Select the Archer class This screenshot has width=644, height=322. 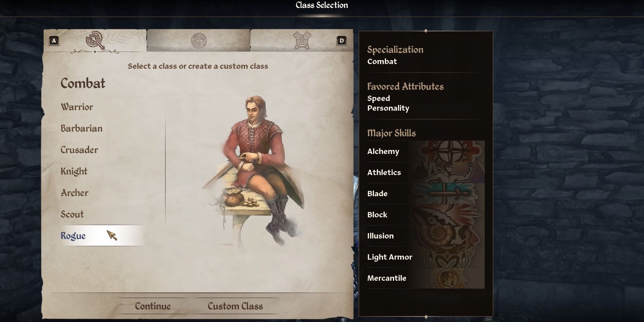pos(74,193)
